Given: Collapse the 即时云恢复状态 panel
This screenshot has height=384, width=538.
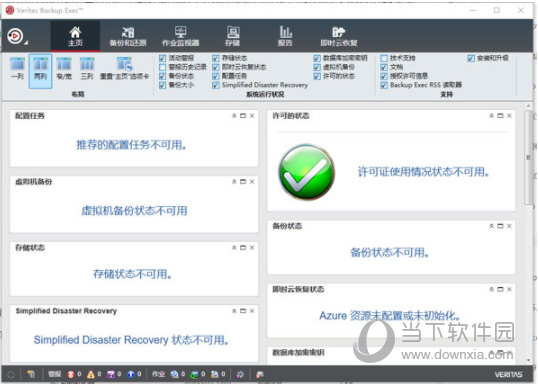Looking at the screenshot, I should [x=491, y=289].
